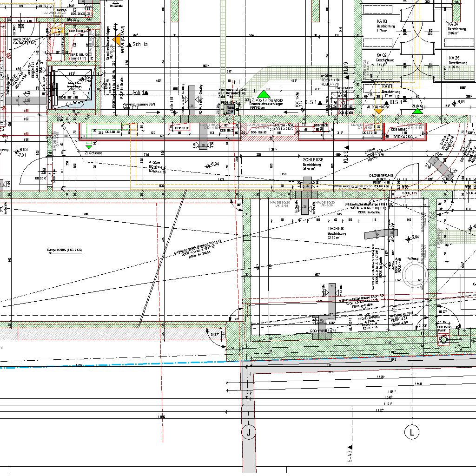Select the TECHNIK area value 32.93 m²
The height and width of the screenshot is (476, 476).
click(x=333, y=238)
